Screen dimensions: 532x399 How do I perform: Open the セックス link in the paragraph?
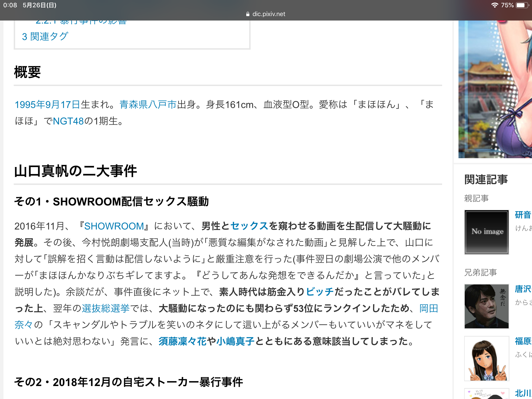coord(249,226)
